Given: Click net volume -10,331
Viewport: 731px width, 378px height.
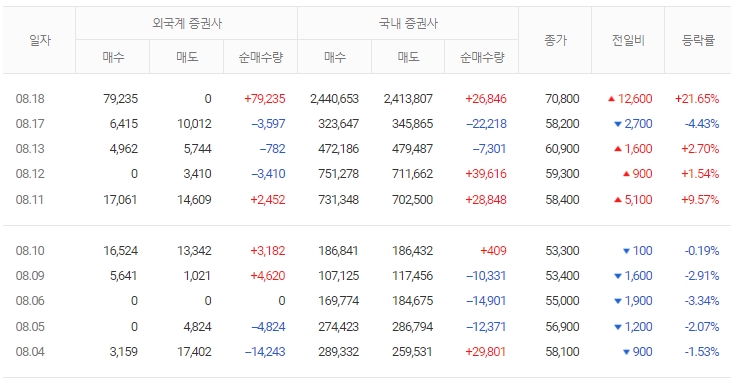Looking at the screenshot, I should click(486, 276).
